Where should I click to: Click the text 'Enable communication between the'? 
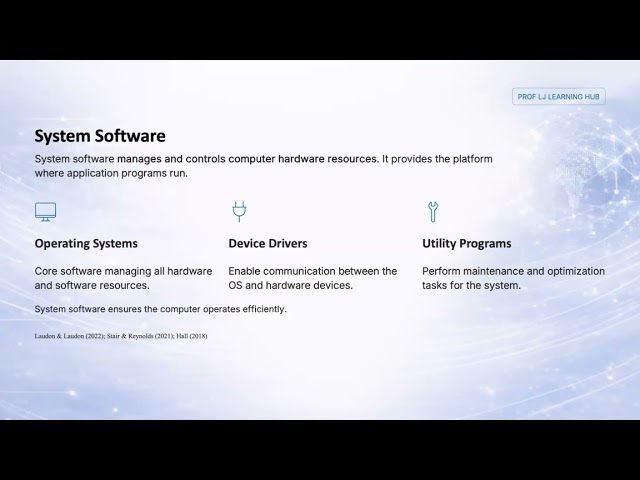pyautogui.click(x=313, y=271)
